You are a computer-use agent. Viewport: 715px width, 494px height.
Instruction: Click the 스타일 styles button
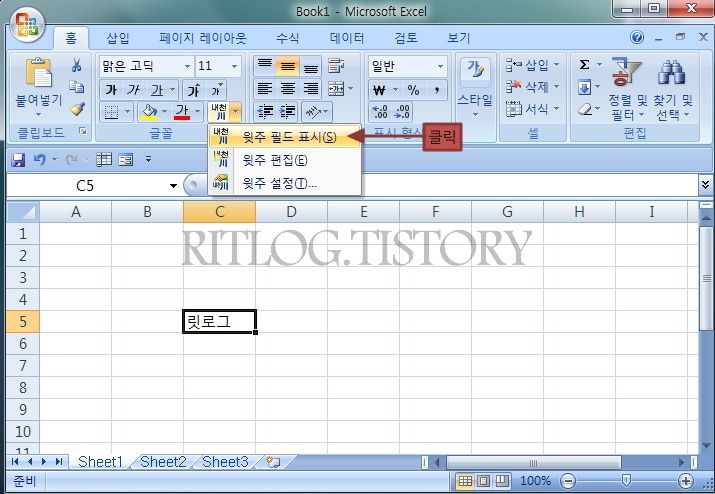pos(475,87)
